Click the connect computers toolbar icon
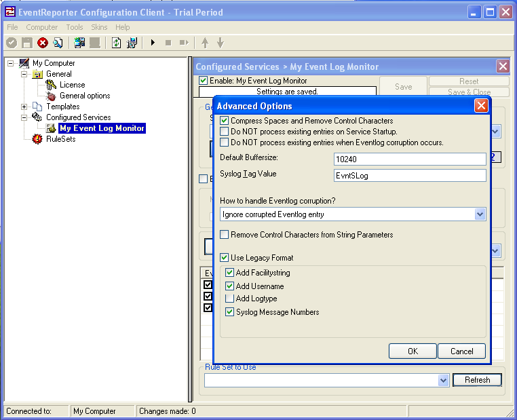The image size is (517, 420). click(x=79, y=43)
